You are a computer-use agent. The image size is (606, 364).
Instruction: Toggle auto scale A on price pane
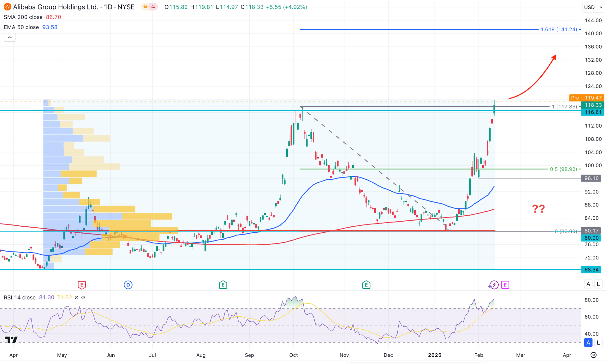tap(588, 284)
